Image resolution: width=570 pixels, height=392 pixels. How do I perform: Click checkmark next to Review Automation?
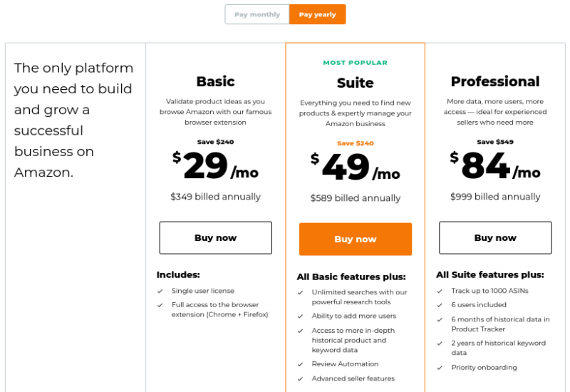pos(300,364)
